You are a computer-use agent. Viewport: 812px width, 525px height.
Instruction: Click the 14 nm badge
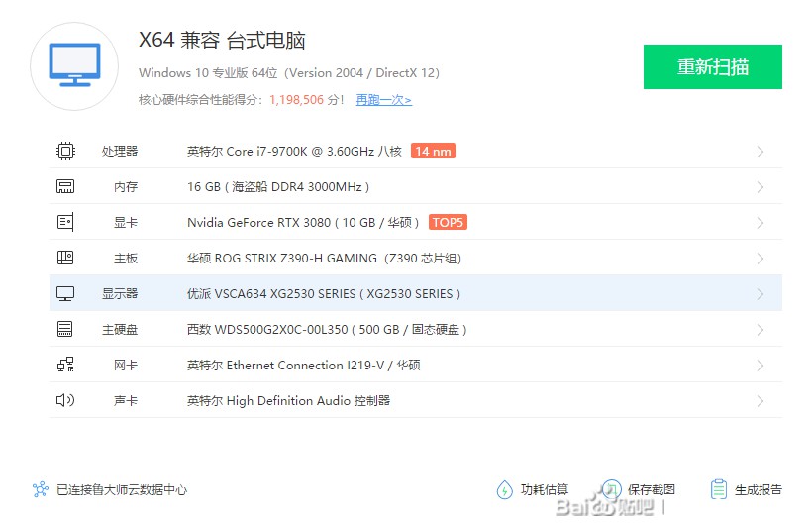pyautogui.click(x=433, y=151)
